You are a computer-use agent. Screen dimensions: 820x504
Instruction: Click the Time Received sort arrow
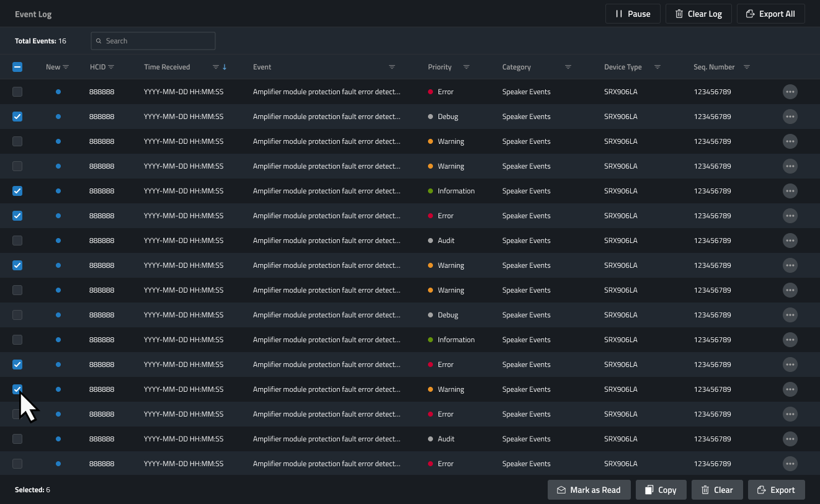[225, 67]
